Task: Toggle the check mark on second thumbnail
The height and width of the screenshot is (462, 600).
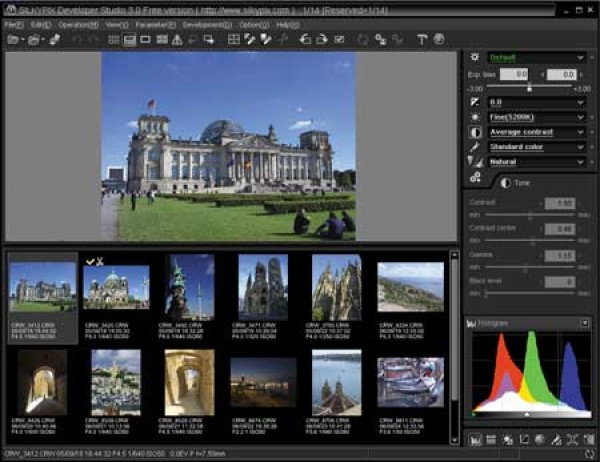Action: tap(92, 261)
